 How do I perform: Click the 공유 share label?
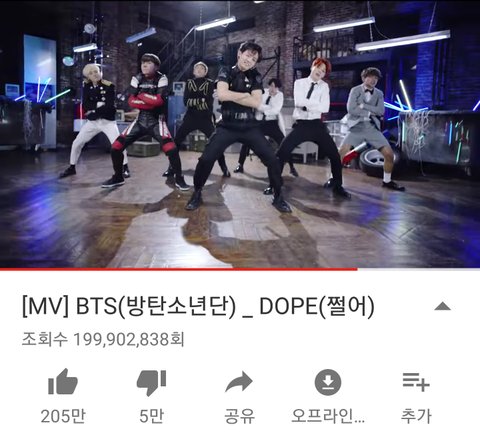coord(239,416)
